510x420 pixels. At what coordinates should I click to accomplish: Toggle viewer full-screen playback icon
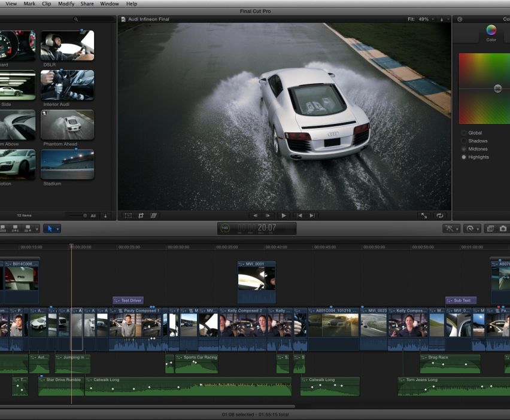pyautogui.click(x=424, y=215)
